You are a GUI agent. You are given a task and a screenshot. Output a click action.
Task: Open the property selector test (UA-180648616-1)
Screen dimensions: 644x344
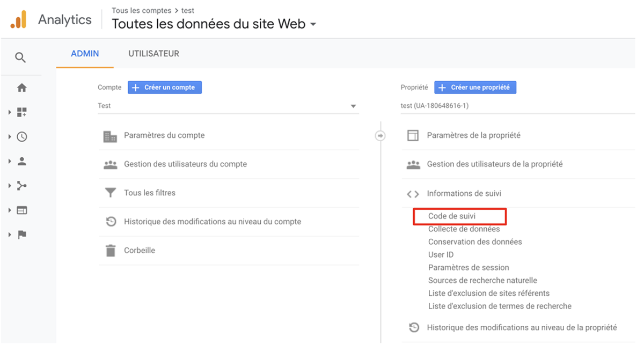click(517, 106)
